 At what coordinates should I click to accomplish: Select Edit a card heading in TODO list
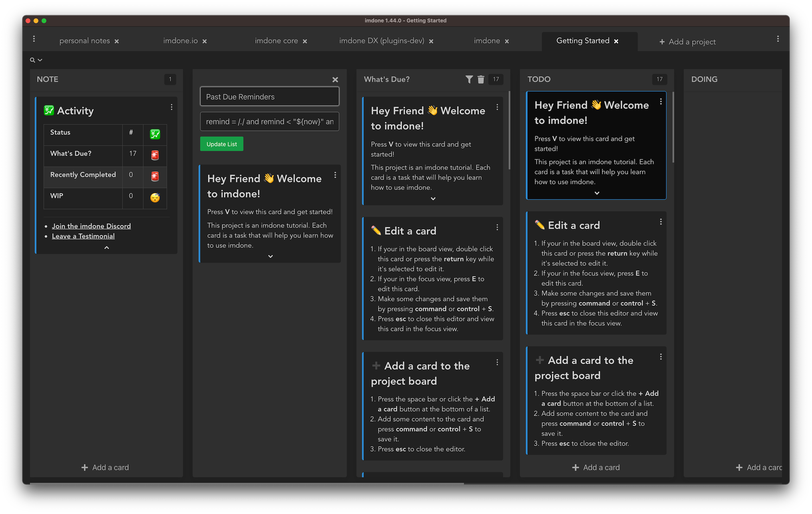[574, 225]
